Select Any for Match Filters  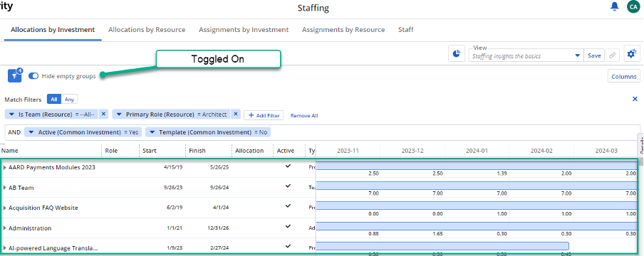[69, 100]
